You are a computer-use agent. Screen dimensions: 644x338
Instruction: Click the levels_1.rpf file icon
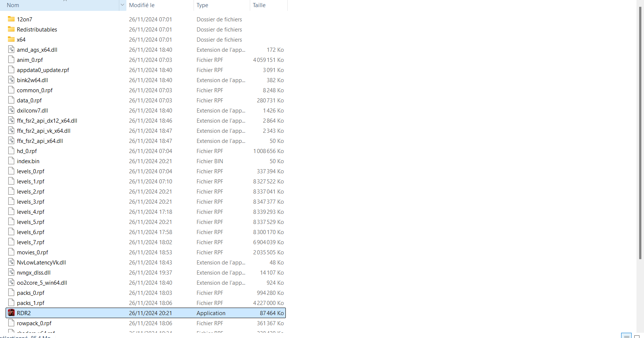tap(11, 181)
